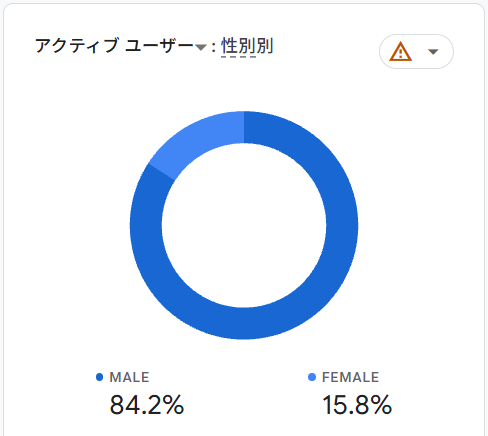Click the dashed underline beneath 性別別
Viewport: 488px width, 436px height.
(239, 57)
